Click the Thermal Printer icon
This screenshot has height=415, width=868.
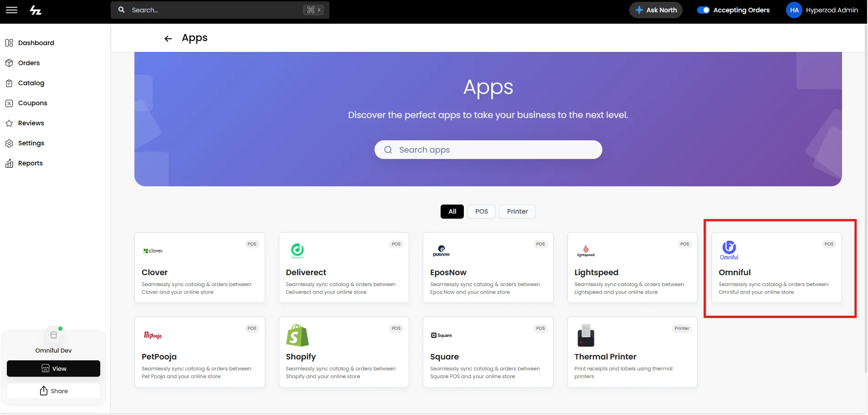pyautogui.click(x=586, y=335)
